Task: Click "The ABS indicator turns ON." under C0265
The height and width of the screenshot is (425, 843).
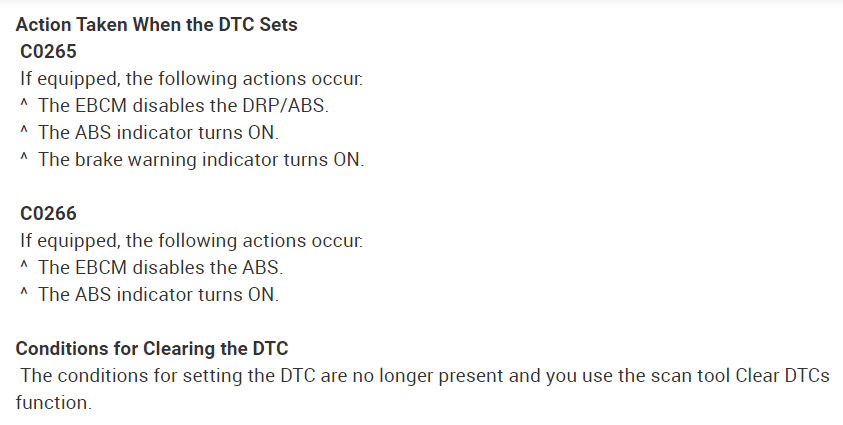Action: point(158,132)
